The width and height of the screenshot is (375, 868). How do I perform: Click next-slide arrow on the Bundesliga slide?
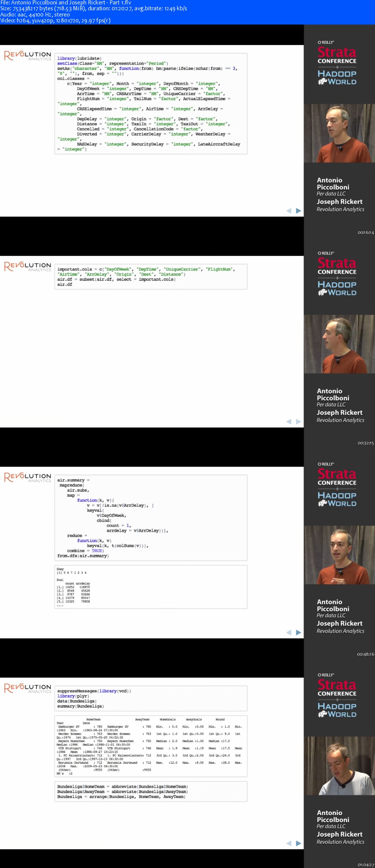click(298, 843)
